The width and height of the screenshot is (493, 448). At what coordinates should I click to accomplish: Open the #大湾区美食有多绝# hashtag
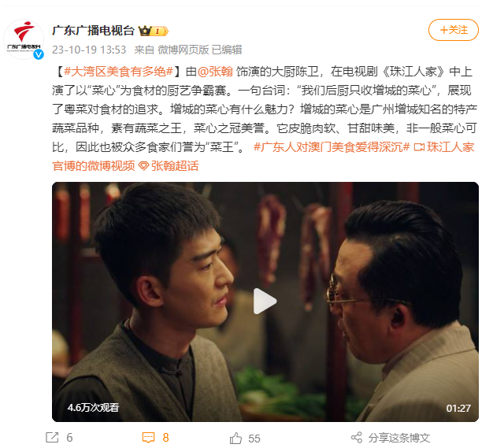(119, 72)
